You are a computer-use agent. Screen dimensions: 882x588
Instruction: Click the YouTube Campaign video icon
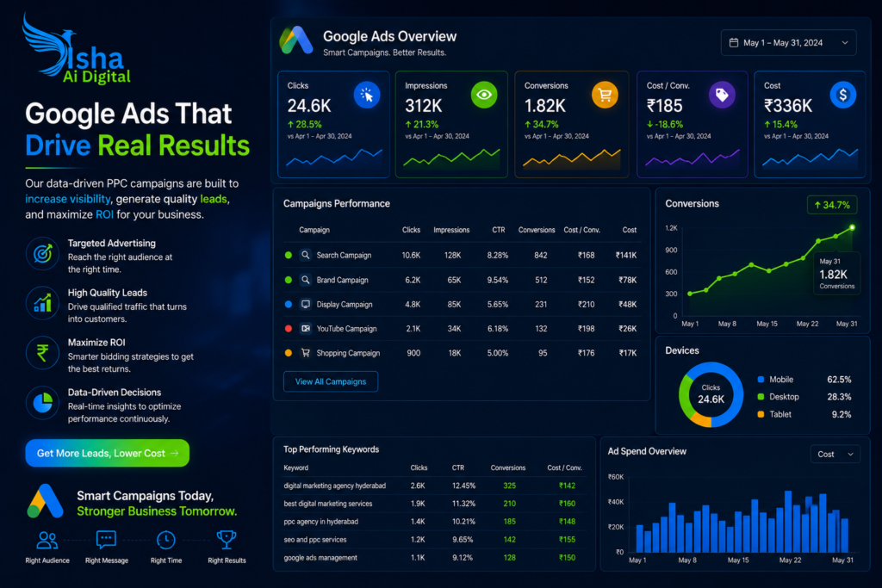(x=306, y=328)
